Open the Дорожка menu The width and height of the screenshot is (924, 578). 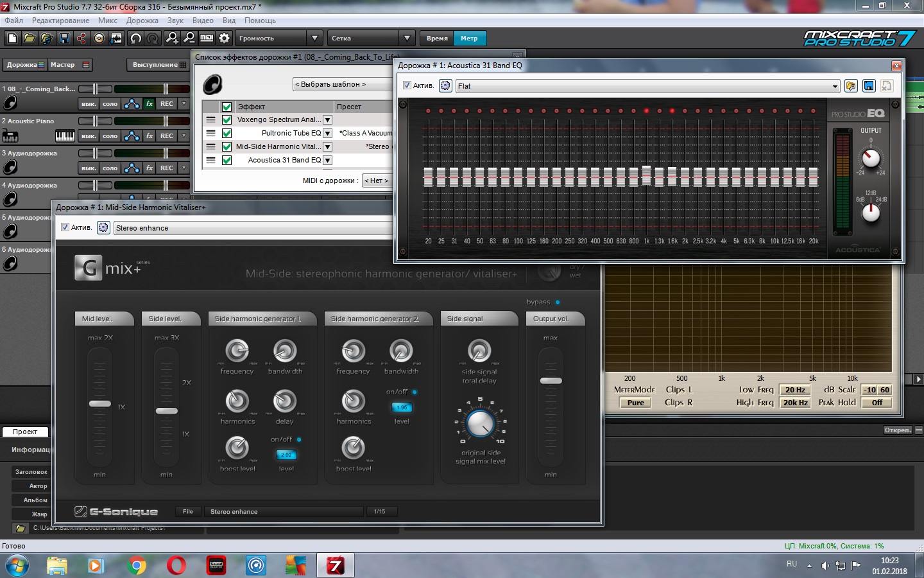[x=142, y=21]
